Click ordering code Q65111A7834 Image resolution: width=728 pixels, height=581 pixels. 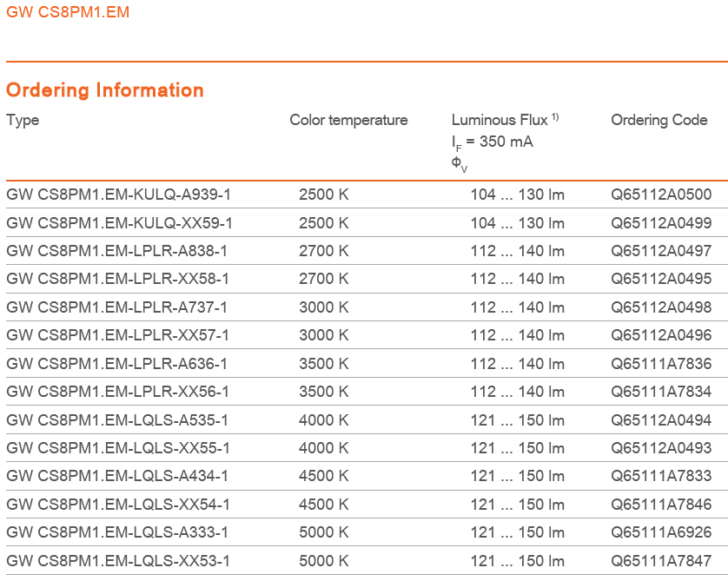pyautogui.click(x=661, y=392)
